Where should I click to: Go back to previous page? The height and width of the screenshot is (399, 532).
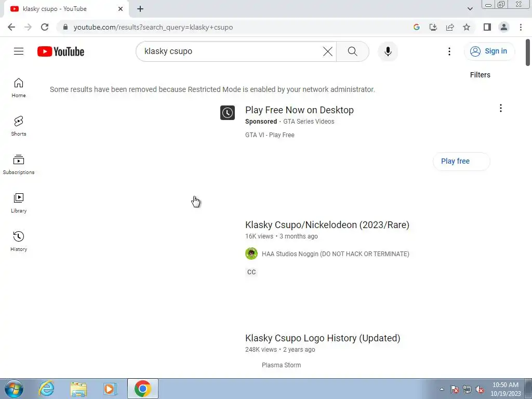point(11,27)
